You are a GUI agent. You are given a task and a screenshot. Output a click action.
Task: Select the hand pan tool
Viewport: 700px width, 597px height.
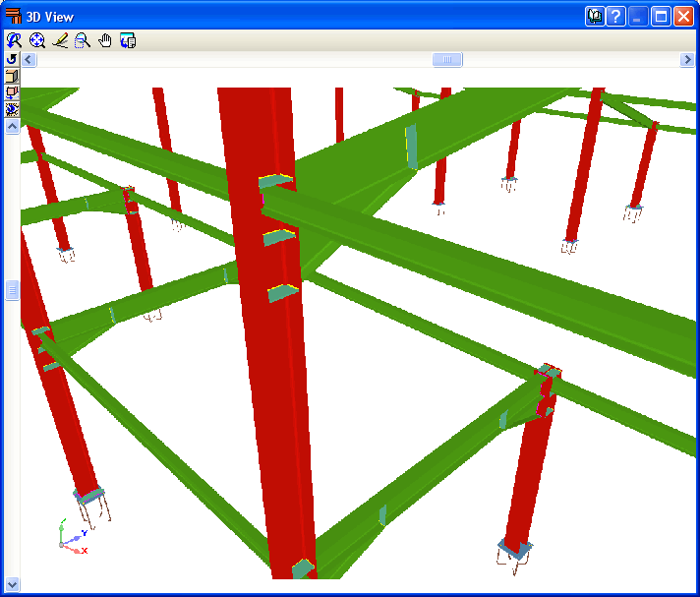105,40
